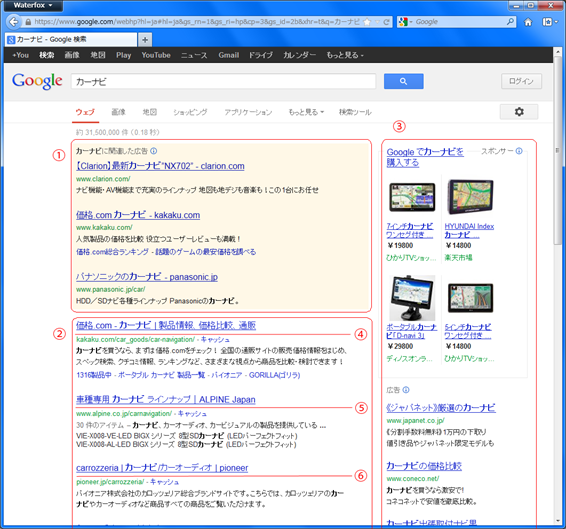Open Google でカーナビを購入する link
Viewport: 566px width, 529px height.
(x=425, y=157)
